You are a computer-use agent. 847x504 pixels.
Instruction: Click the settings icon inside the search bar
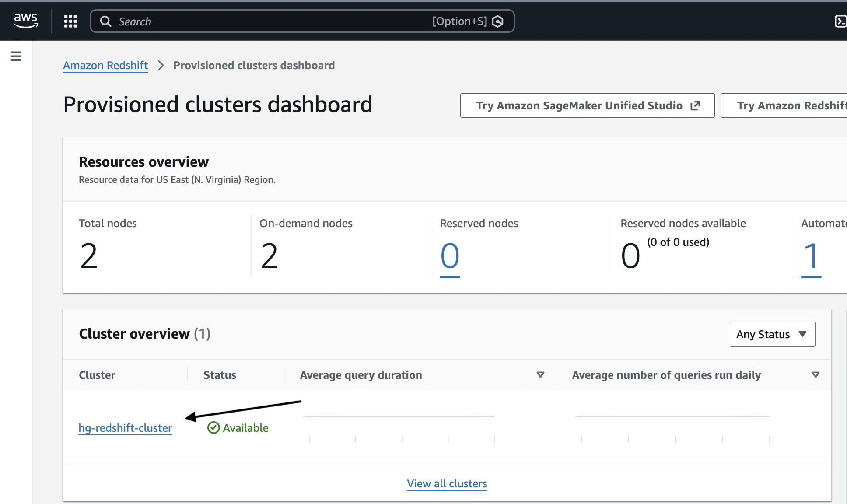[x=498, y=21]
